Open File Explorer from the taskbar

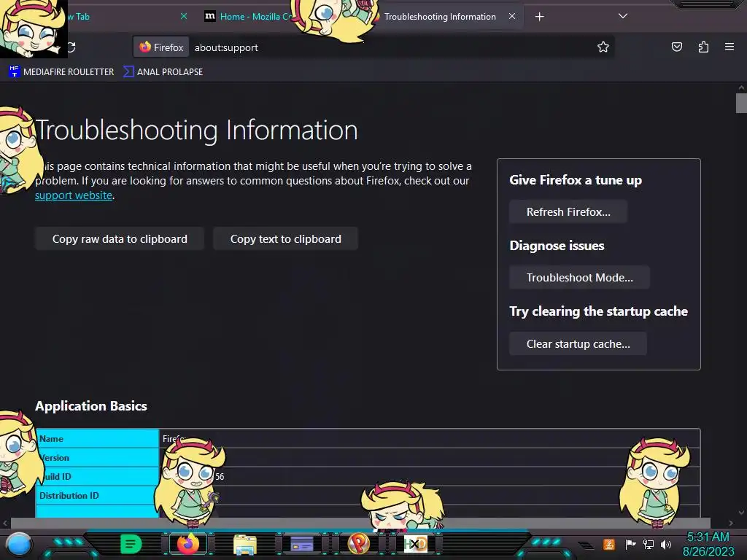pyautogui.click(x=245, y=544)
